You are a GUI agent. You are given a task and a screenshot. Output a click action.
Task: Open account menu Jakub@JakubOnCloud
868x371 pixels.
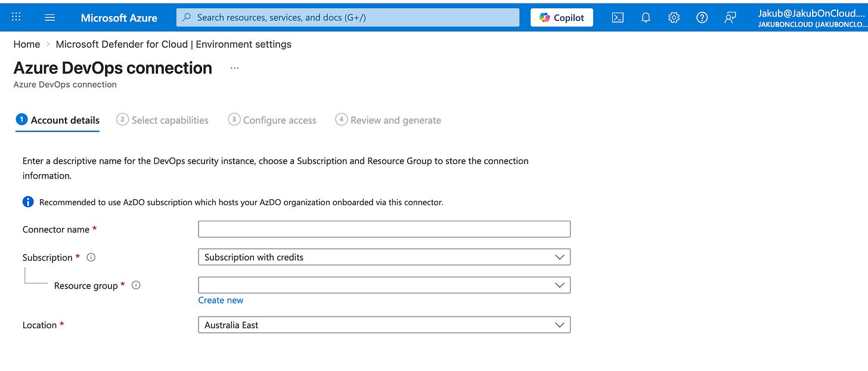812,17
